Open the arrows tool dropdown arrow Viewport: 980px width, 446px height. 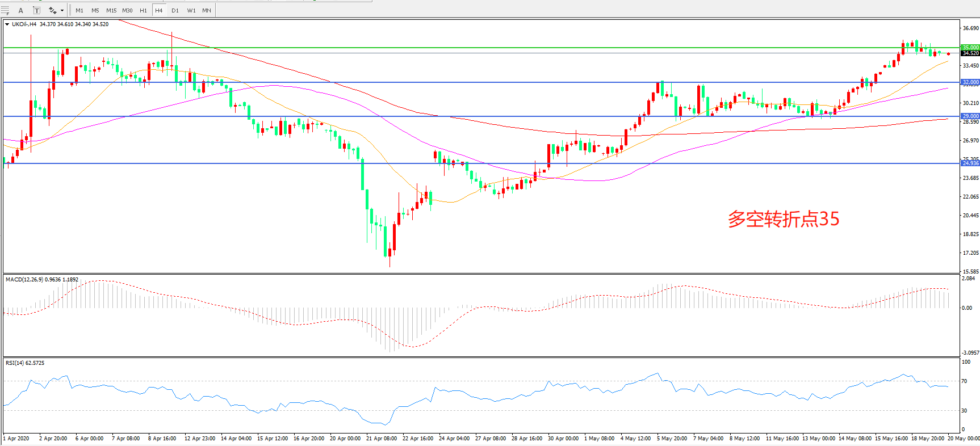coord(62,10)
